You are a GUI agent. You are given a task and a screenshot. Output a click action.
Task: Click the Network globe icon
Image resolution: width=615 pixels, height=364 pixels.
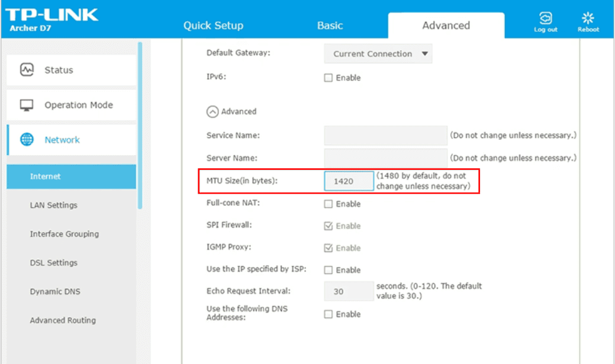pyautogui.click(x=27, y=140)
